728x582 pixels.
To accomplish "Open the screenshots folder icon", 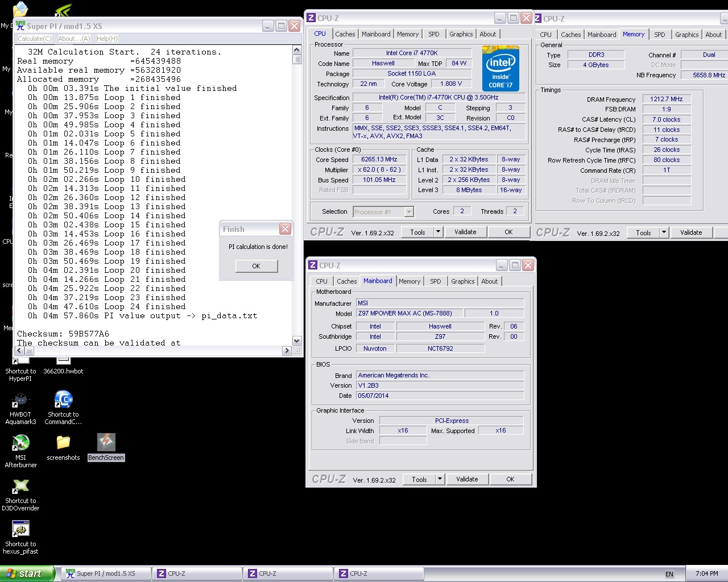I will point(63,447).
